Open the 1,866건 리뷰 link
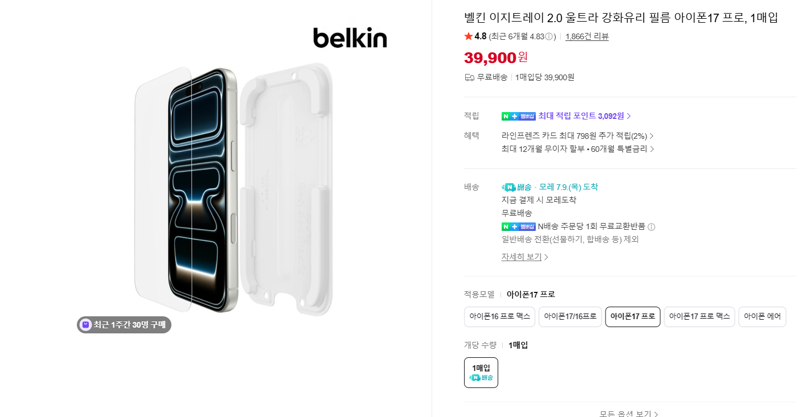 [x=587, y=37]
